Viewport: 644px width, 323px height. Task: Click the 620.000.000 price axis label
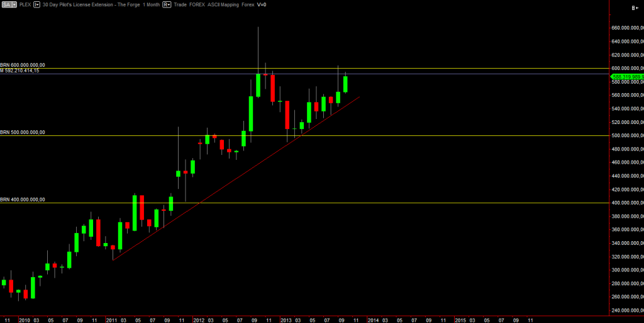click(x=628, y=55)
